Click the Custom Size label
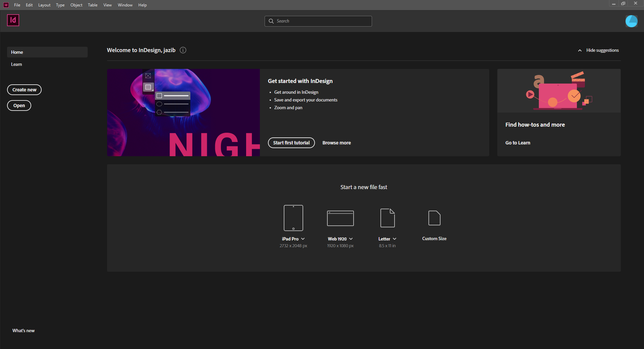The width and height of the screenshot is (644, 349). point(434,239)
